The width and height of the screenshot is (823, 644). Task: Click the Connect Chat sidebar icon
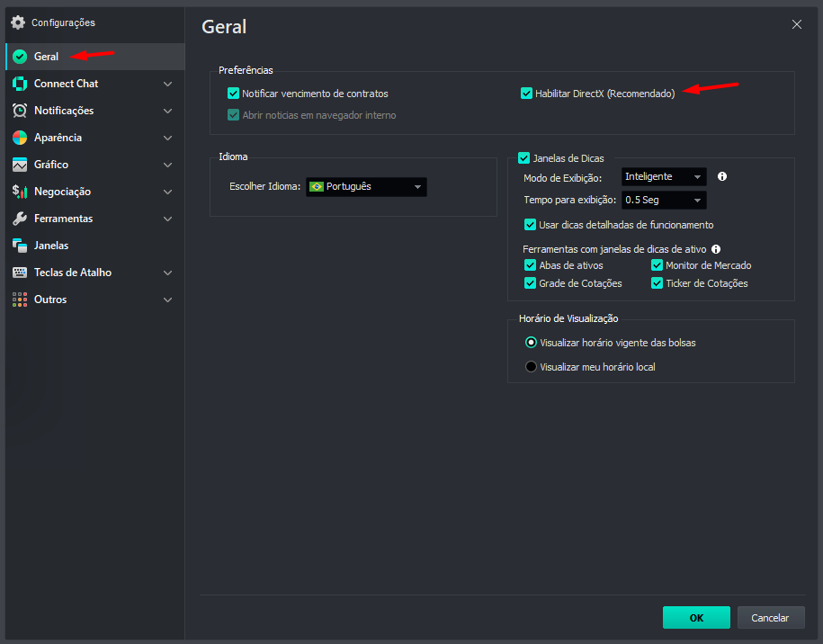[x=20, y=84]
